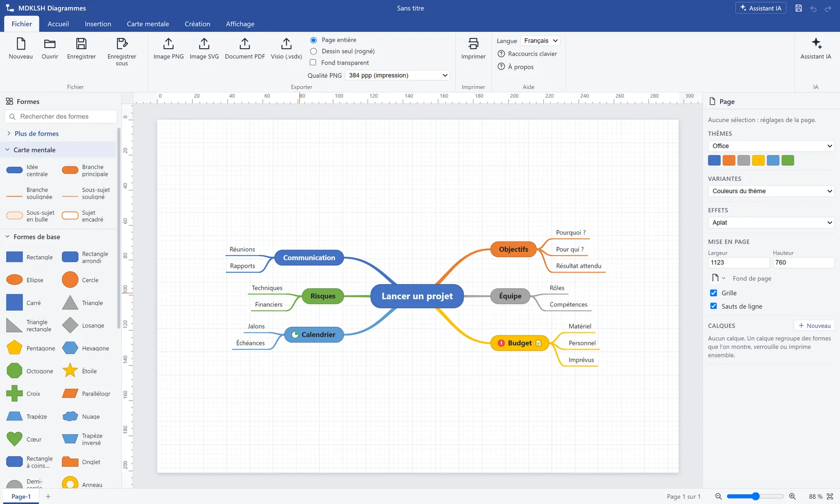Pick the Nuage cloud shape

(70, 416)
